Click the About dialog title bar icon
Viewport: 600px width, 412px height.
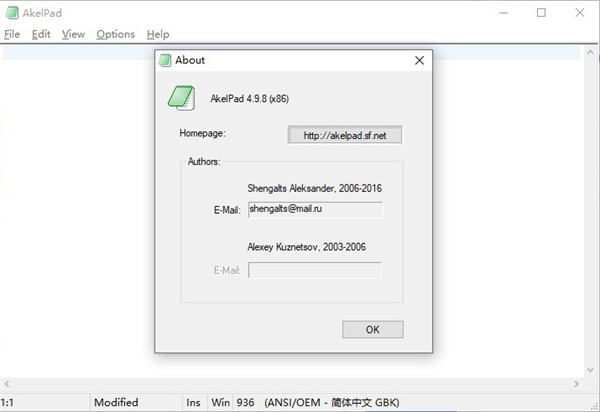[165, 60]
